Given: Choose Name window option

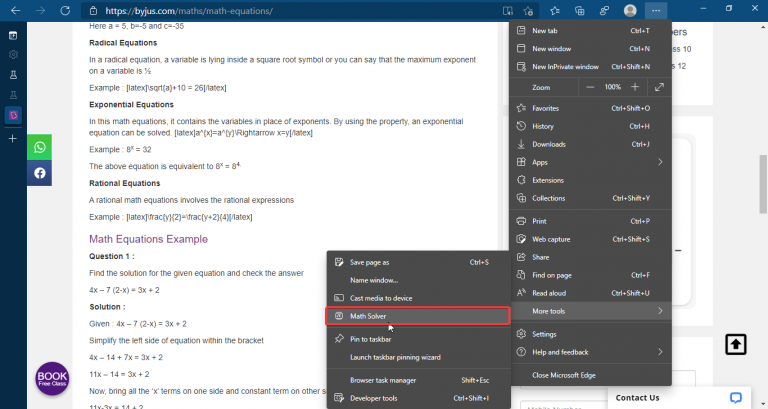Looking at the screenshot, I should [418, 281].
